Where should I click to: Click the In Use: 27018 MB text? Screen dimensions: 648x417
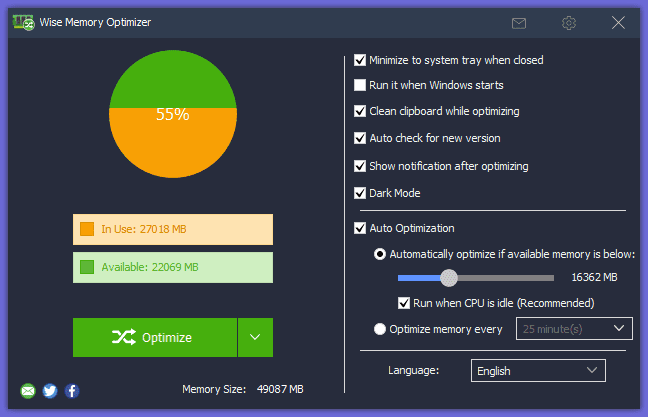pos(144,229)
